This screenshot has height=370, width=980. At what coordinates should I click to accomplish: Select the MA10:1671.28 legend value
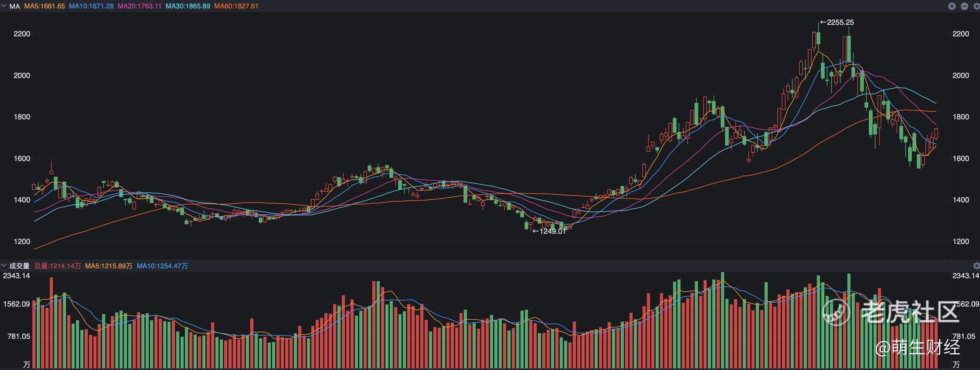click(x=91, y=7)
